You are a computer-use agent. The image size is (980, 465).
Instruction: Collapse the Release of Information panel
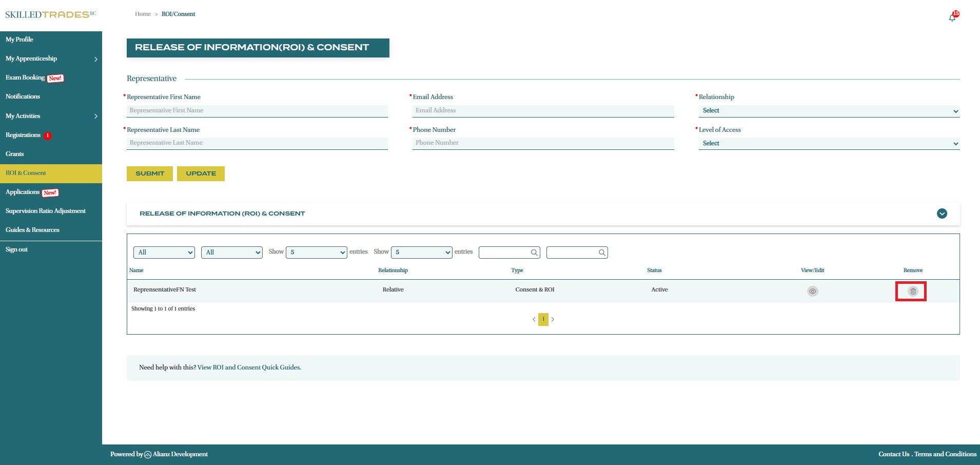[942, 214]
